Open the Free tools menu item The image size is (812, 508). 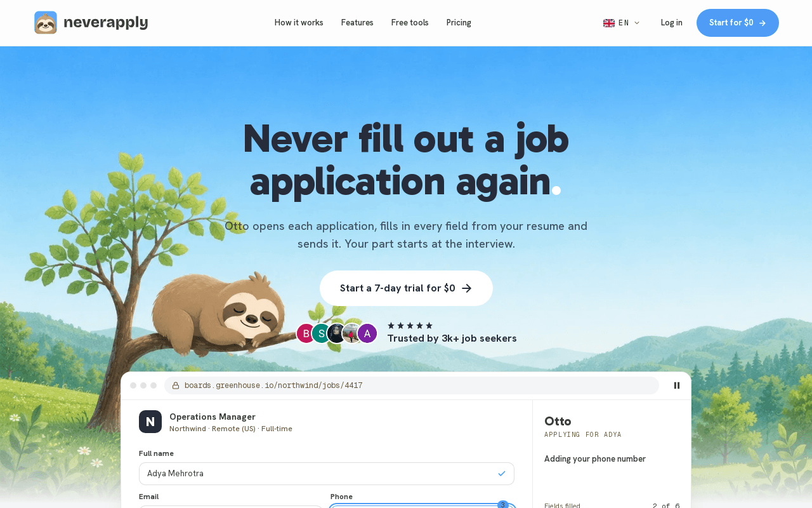point(410,23)
